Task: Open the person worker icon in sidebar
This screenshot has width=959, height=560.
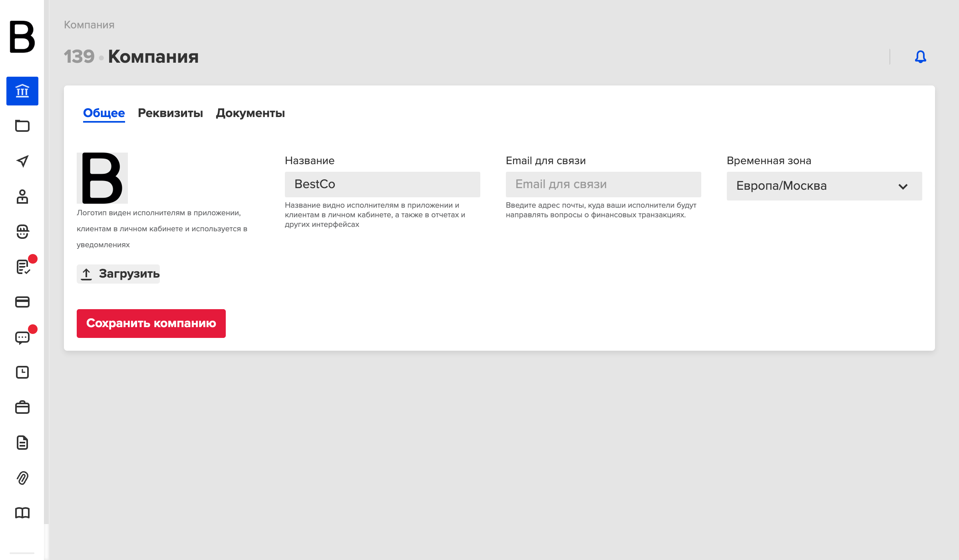Action: 22,197
